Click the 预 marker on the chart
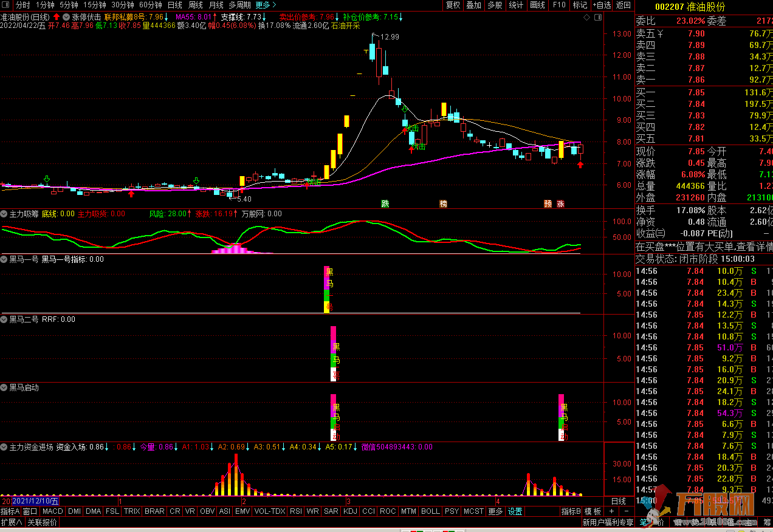Viewport: 773px width, 532px height. tap(548, 203)
